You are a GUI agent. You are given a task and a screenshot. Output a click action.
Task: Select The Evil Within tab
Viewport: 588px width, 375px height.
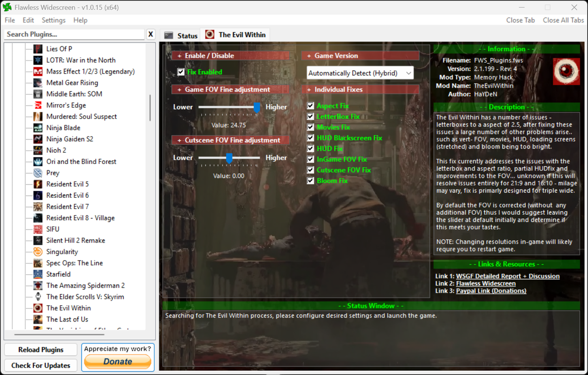pos(235,35)
